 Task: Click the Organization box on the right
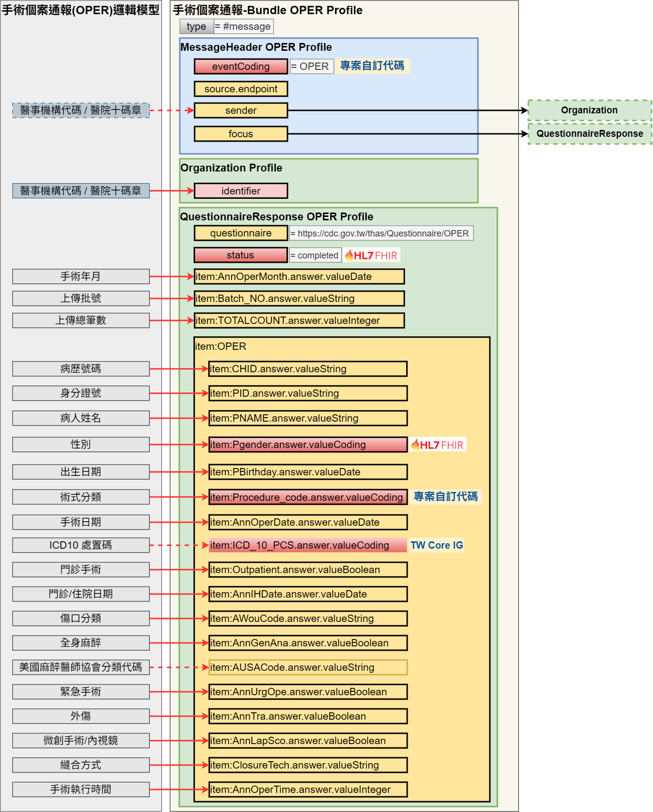pyautogui.click(x=589, y=110)
